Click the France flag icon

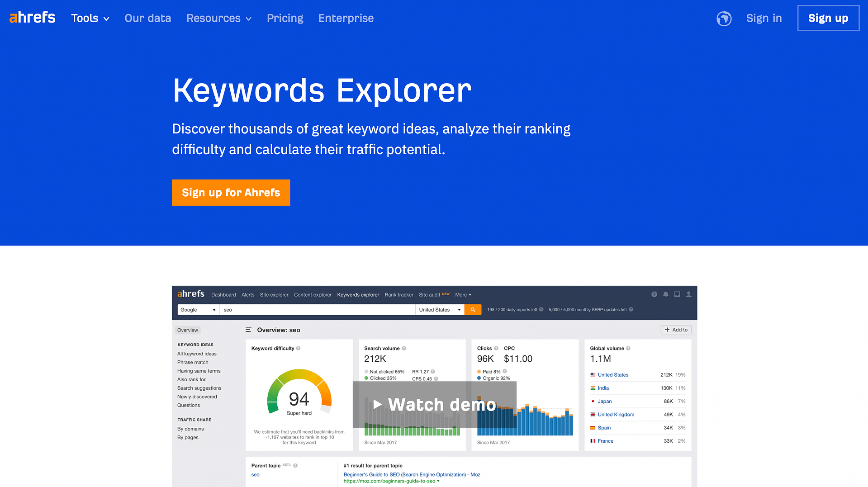593,441
